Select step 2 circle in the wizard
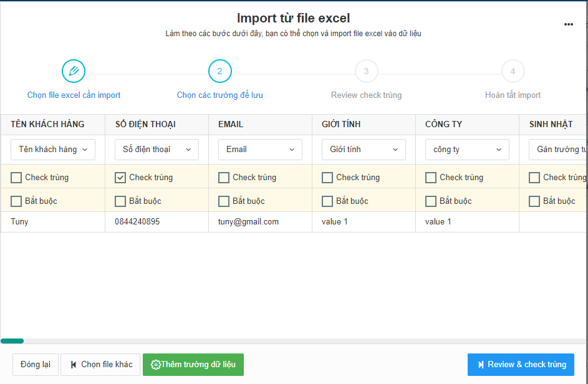 tap(219, 71)
